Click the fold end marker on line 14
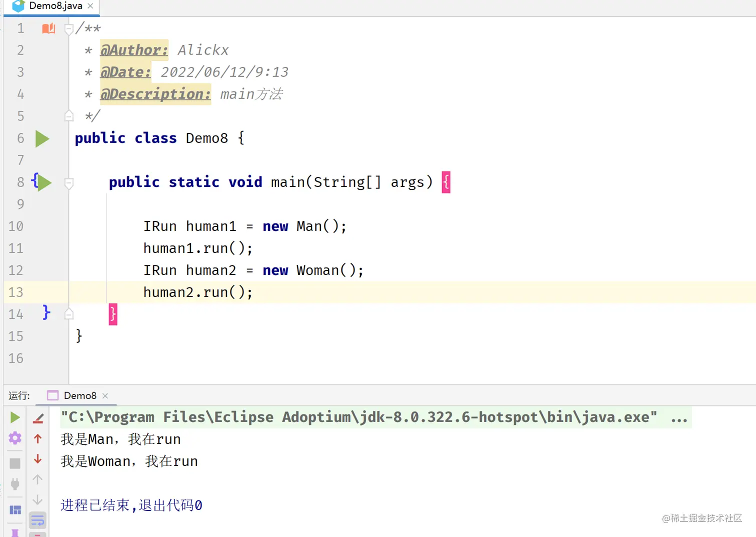 coord(69,314)
